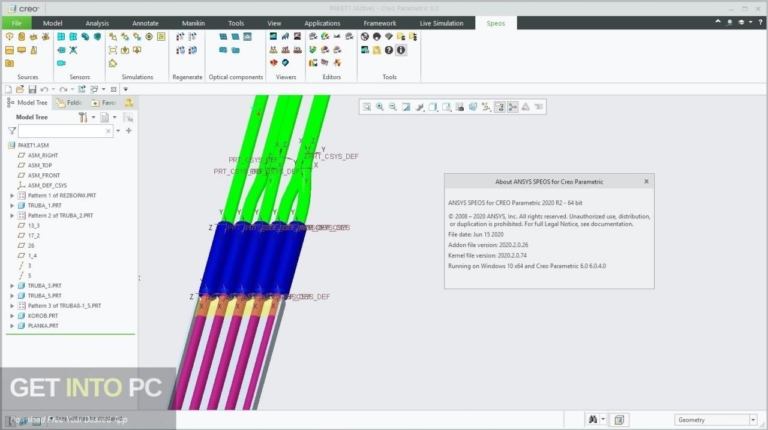Click the Undo arrow icon
768x430 pixels.
(44, 89)
